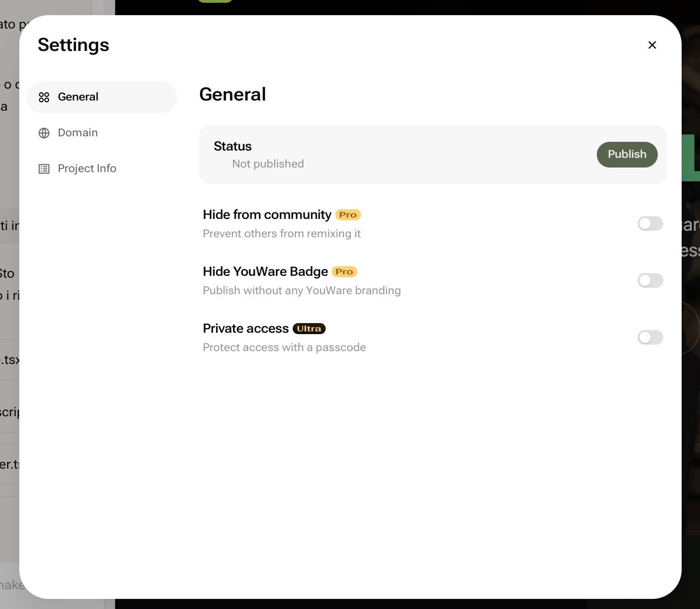Image resolution: width=700 pixels, height=609 pixels.
Task: Click the Not published status text
Action: point(268,164)
